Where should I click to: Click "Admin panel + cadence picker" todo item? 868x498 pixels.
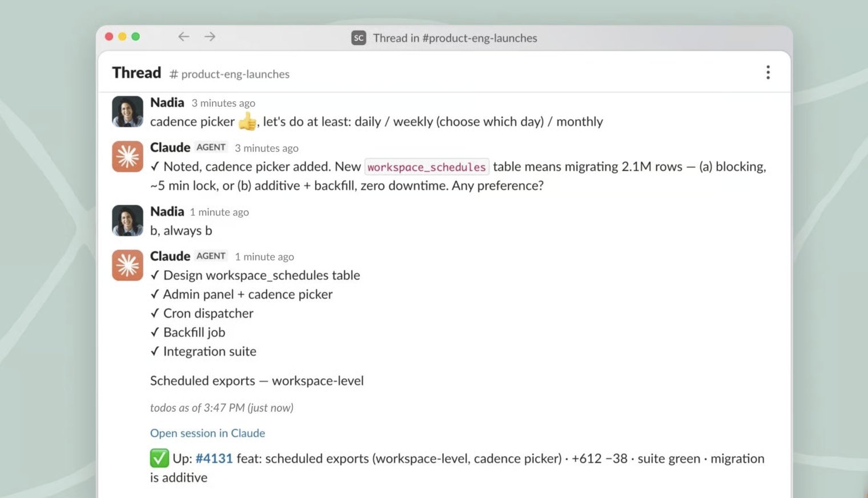click(242, 294)
